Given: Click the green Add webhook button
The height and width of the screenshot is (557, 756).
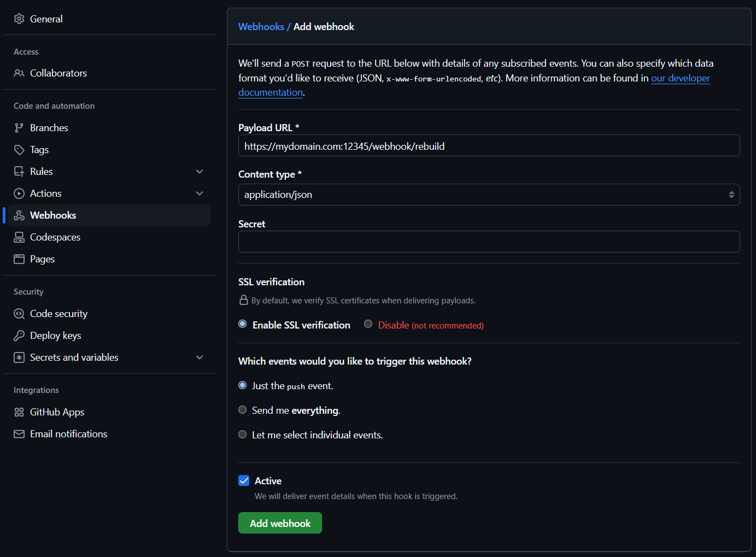Looking at the screenshot, I should [280, 523].
